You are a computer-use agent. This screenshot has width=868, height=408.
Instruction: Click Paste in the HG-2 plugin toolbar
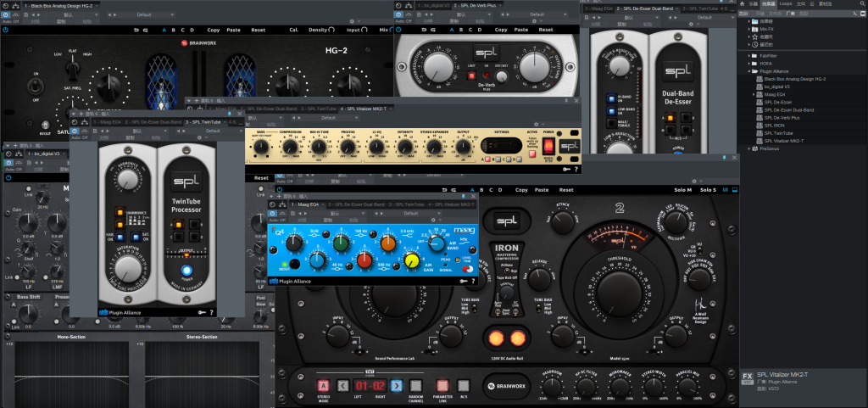236,30
